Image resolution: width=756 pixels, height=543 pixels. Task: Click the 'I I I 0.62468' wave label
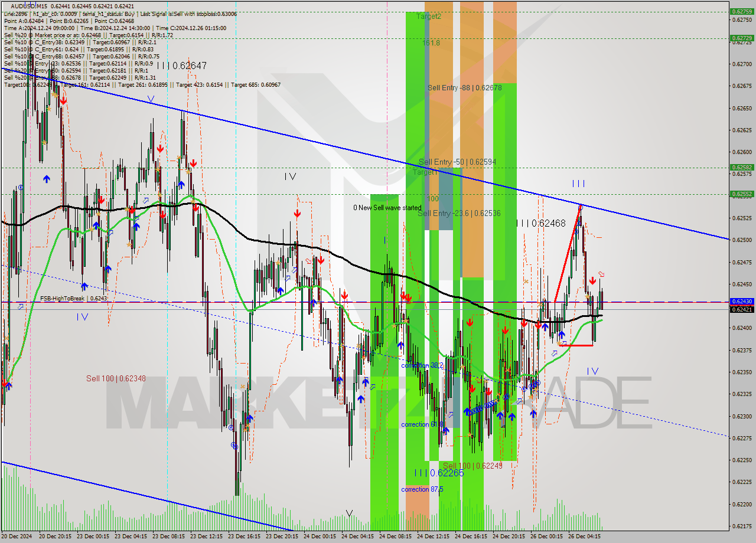[x=541, y=223]
